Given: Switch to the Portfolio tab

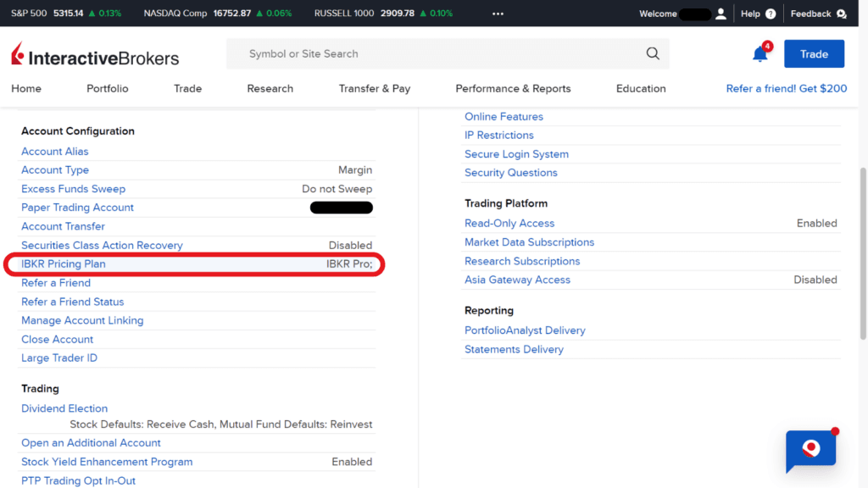Looking at the screenshot, I should (107, 88).
